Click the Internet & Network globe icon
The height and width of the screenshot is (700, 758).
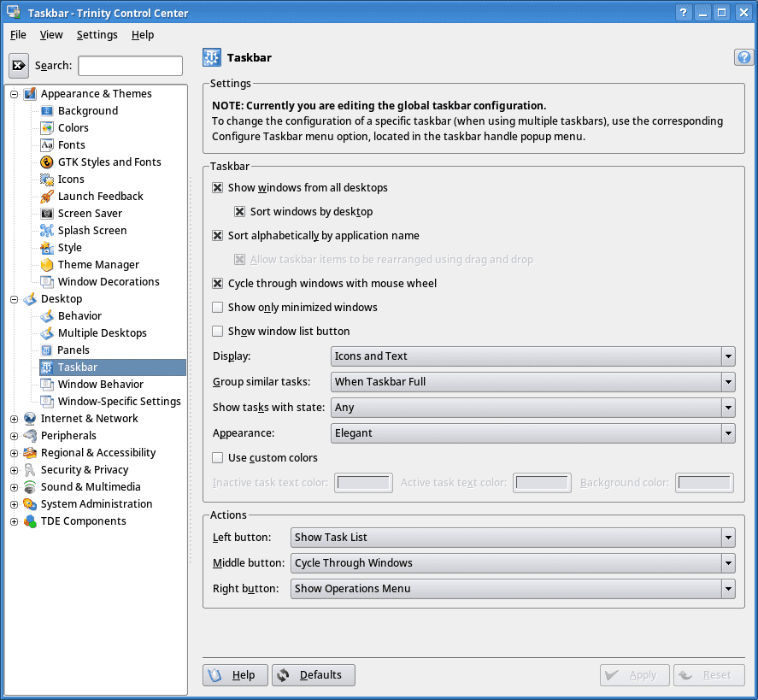[x=30, y=419]
